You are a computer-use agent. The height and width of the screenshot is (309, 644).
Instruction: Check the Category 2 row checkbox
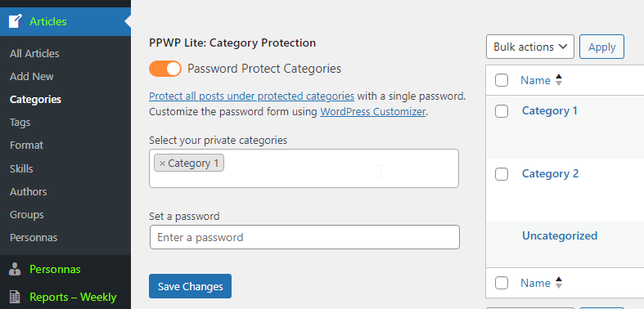502,174
